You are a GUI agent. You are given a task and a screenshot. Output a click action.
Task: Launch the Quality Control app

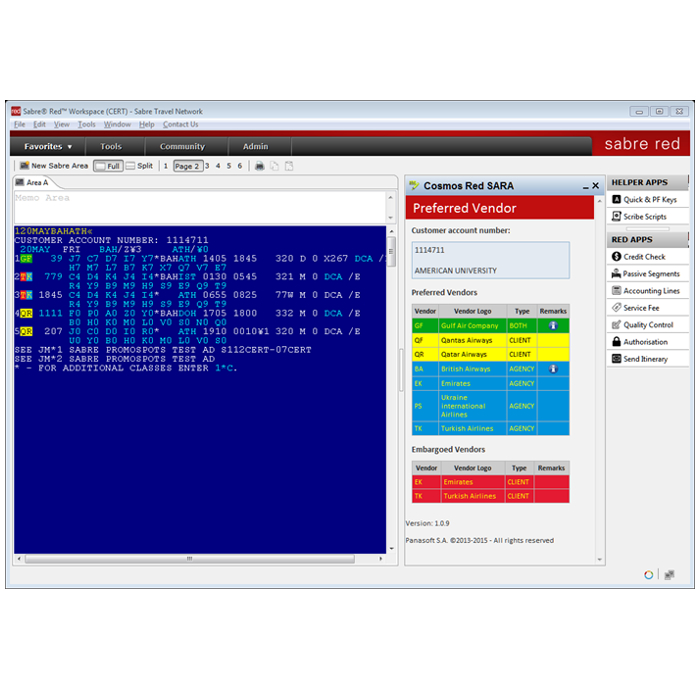(x=647, y=325)
